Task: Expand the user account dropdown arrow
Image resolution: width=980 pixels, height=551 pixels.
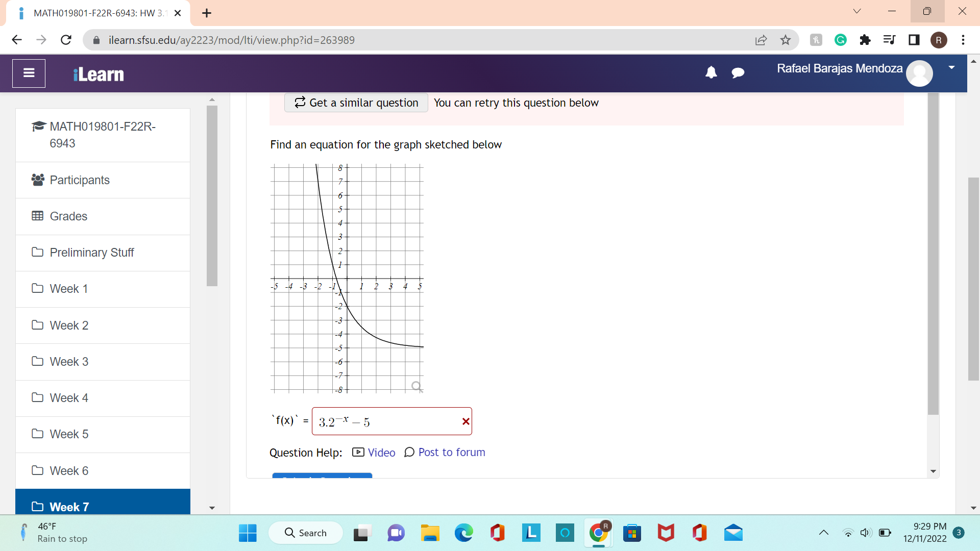Action: 951,68
